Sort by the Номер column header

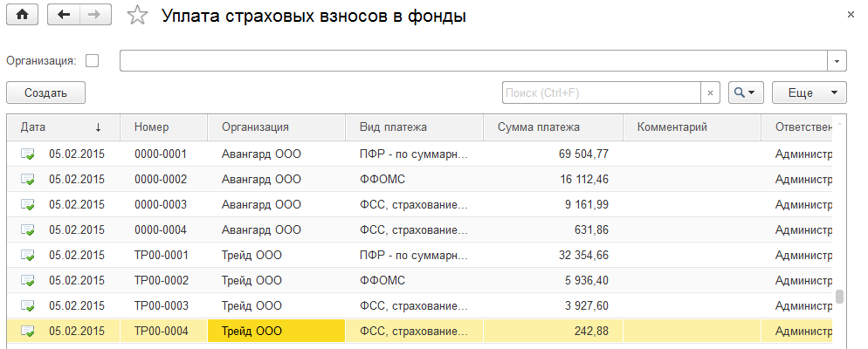(x=152, y=127)
